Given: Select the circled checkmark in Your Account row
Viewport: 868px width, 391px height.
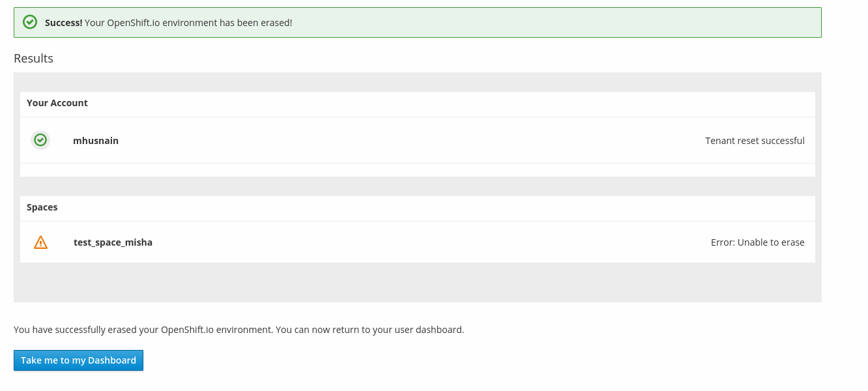Looking at the screenshot, I should point(40,139).
